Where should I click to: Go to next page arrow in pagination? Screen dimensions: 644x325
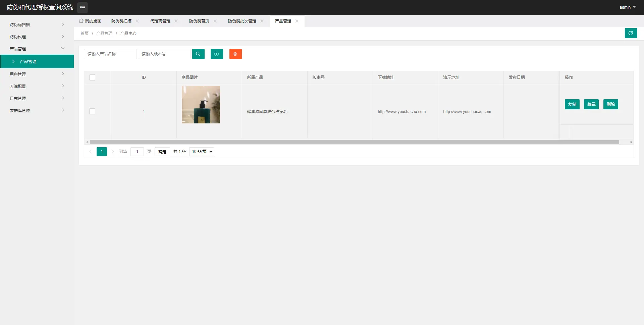(x=113, y=152)
